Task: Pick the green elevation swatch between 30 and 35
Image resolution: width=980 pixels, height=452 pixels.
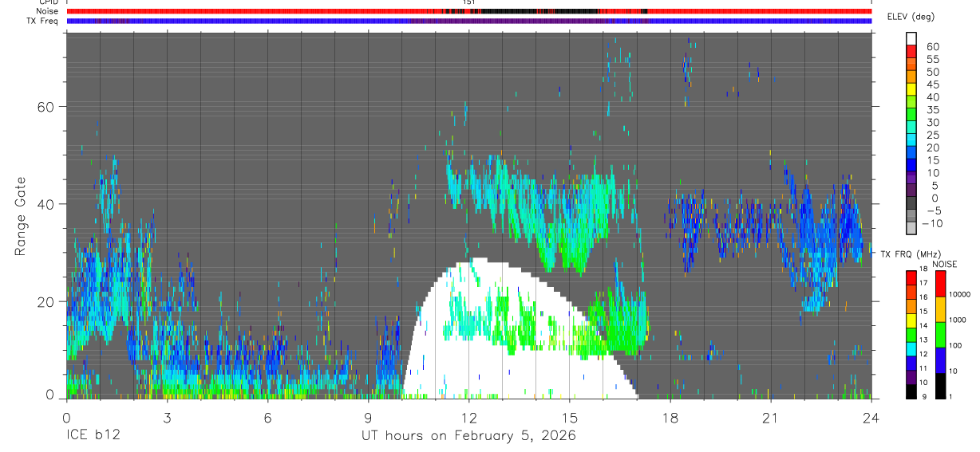Action: point(911,115)
